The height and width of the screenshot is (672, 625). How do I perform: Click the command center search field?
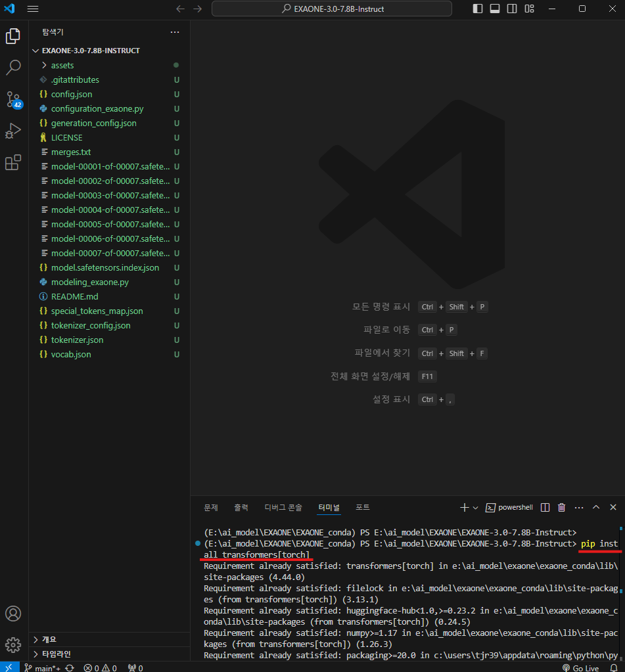click(332, 9)
